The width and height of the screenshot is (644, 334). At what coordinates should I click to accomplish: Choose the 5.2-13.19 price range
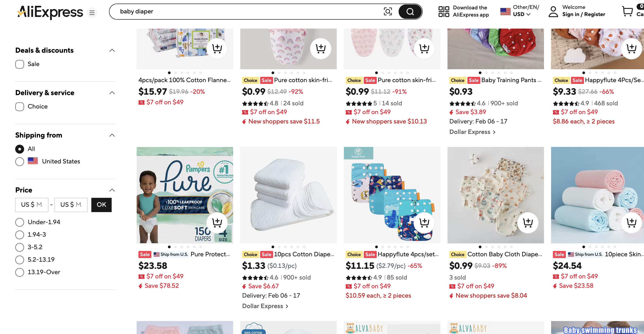point(19,260)
